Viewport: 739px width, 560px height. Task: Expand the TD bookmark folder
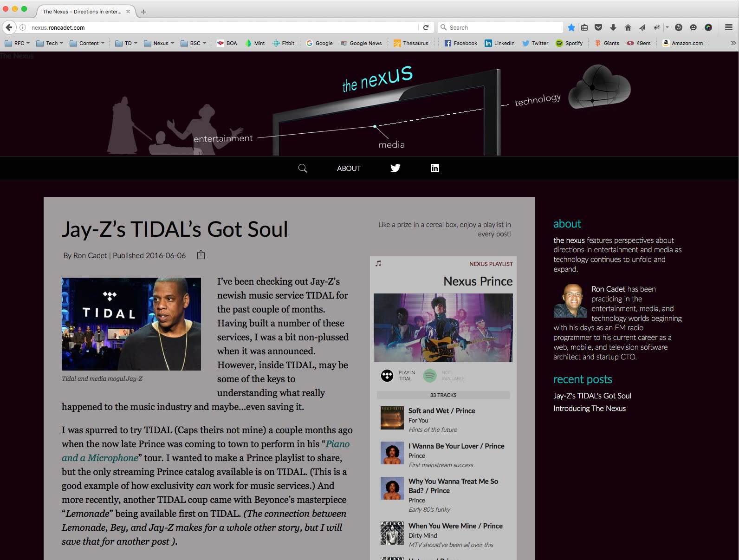[x=126, y=43]
